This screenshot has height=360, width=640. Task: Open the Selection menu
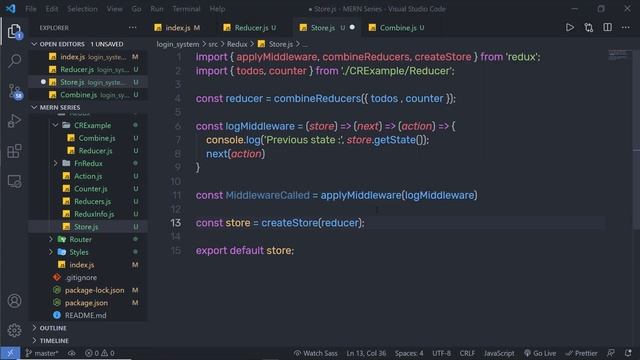tap(82, 9)
